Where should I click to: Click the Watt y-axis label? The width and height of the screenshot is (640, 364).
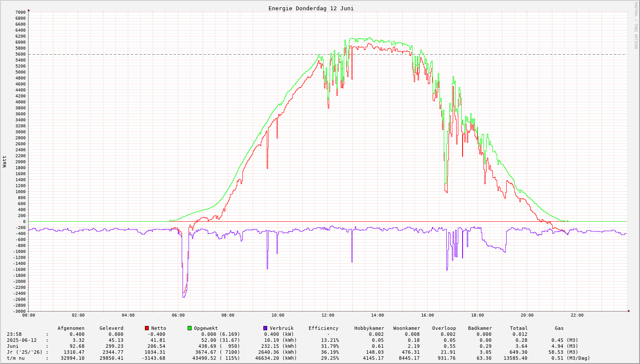pos(5,161)
